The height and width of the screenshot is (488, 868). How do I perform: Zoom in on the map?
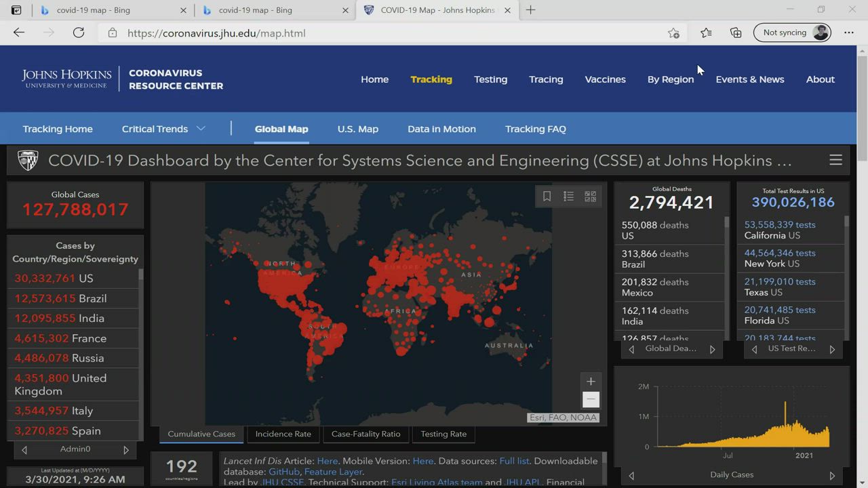point(591,382)
